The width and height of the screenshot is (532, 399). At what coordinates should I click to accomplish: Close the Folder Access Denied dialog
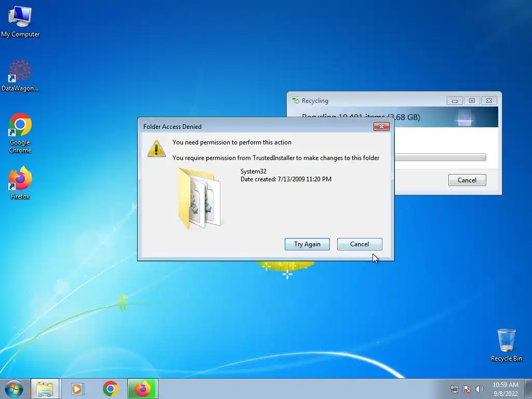[381, 127]
